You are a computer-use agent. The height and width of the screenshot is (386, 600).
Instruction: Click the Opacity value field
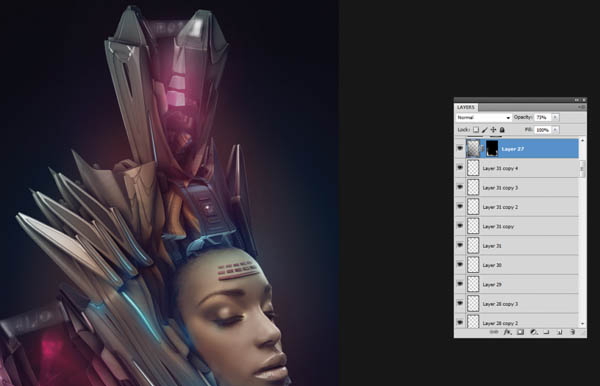click(543, 117)
